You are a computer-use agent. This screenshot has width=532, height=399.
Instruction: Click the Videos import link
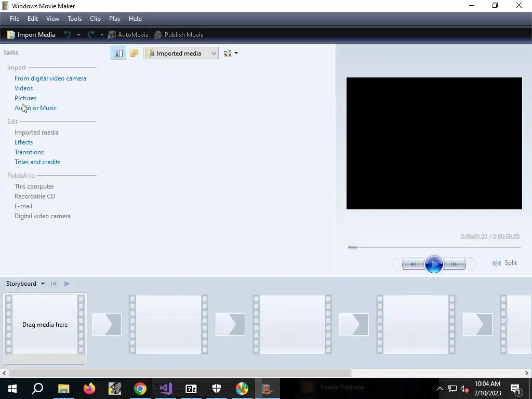[24, 88]
